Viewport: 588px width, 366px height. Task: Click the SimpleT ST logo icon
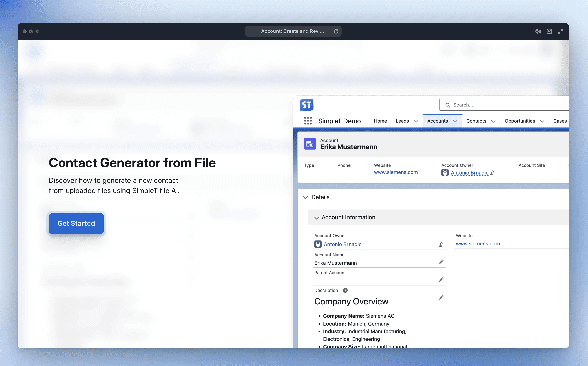click(307, 105)
